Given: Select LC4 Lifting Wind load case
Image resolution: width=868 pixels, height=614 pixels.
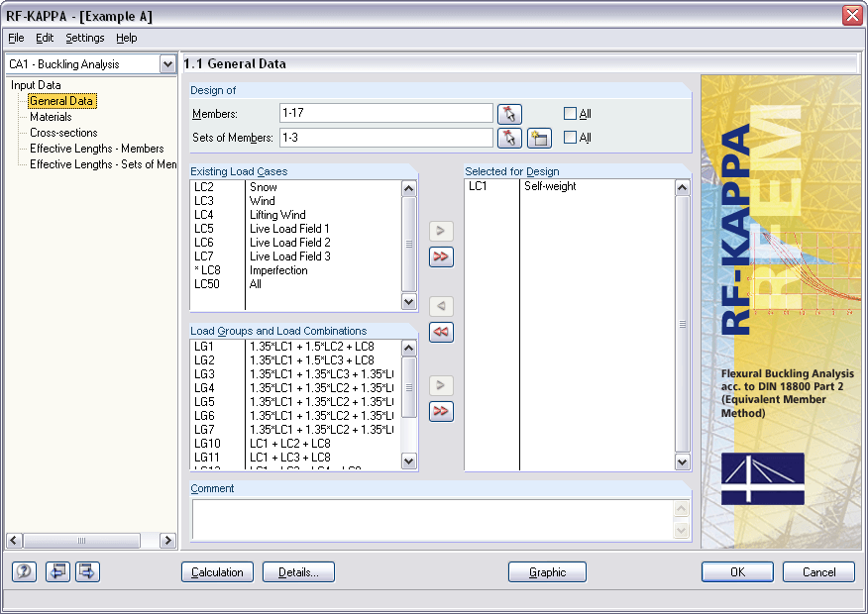Looking at the screenshot, I should coord(295,215).
